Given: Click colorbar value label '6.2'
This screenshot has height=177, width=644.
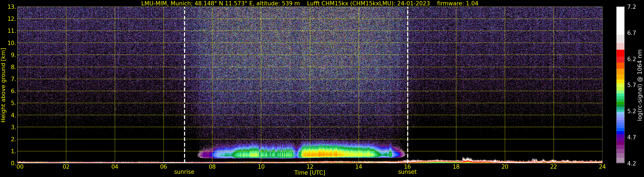Looking at the screenshot, I should (632, 59).
